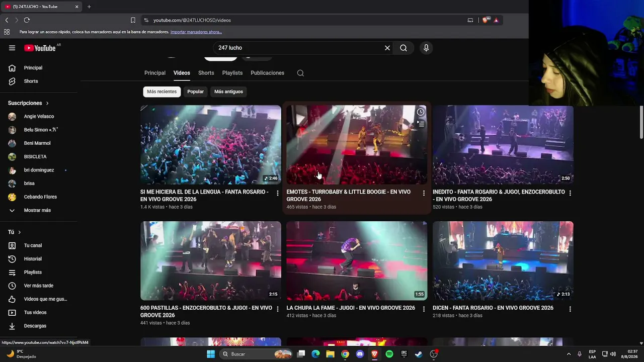Open options menu for 600 PASTILLAS video
Screen dimensions: 644x362
[x=278, y=309]
